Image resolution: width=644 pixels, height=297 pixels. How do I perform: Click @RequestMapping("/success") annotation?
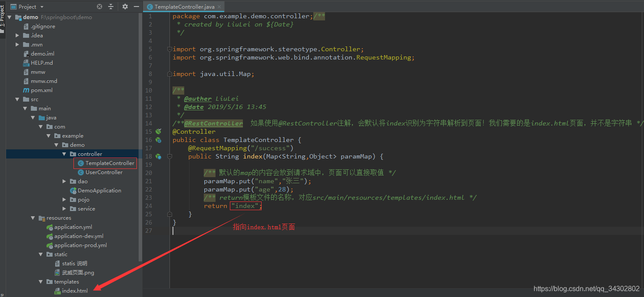click(241, 148)
